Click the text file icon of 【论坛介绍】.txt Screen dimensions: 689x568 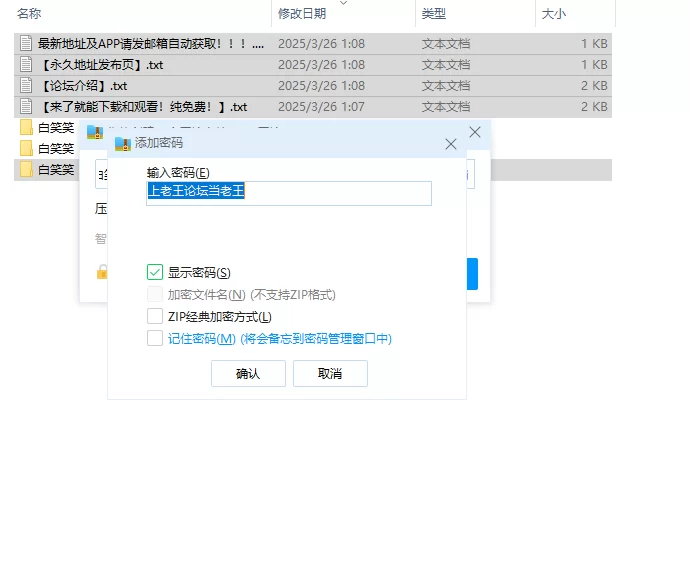26,86
